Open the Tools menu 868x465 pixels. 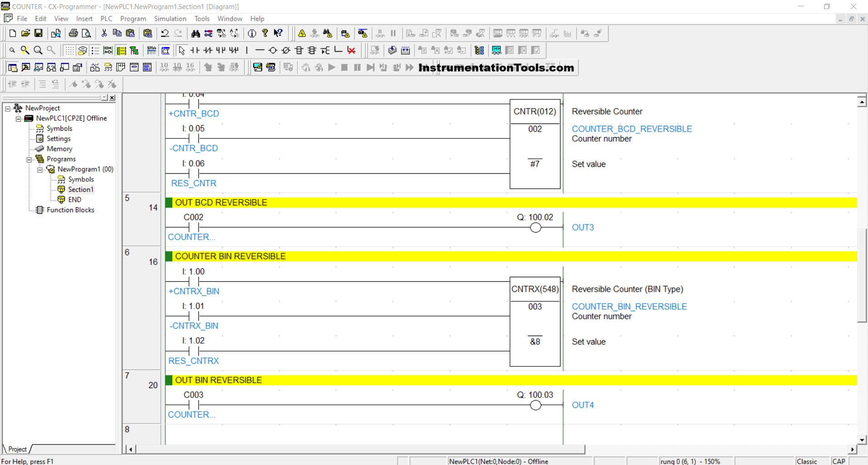(202, 19)
